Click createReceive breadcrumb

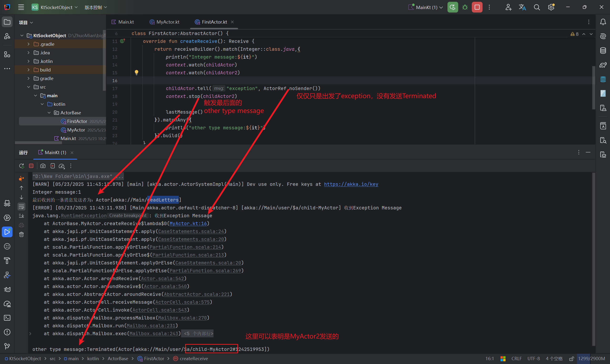191,359
